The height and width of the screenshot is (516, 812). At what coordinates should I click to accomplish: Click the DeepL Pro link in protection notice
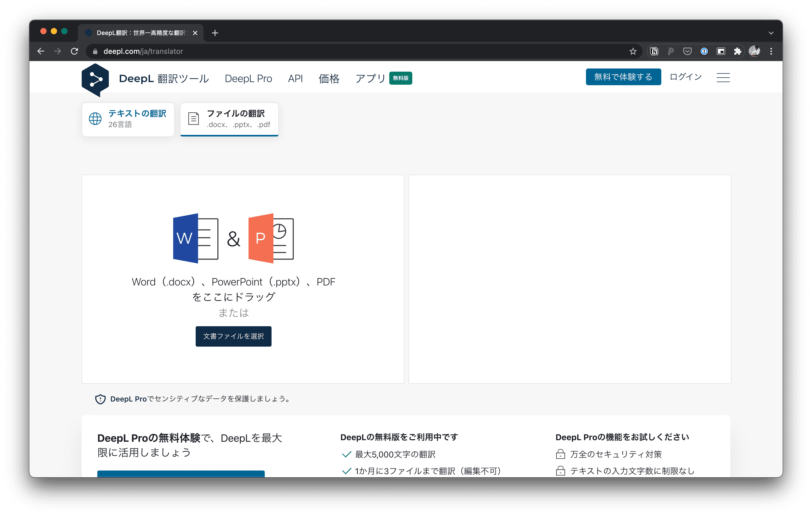tap(128, 399)
